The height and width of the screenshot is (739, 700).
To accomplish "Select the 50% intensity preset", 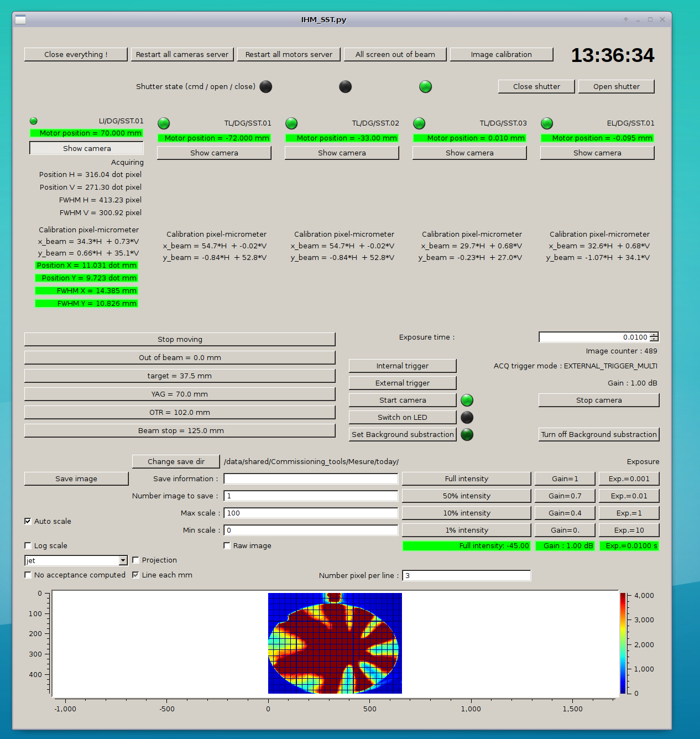I will pos(466,496).
